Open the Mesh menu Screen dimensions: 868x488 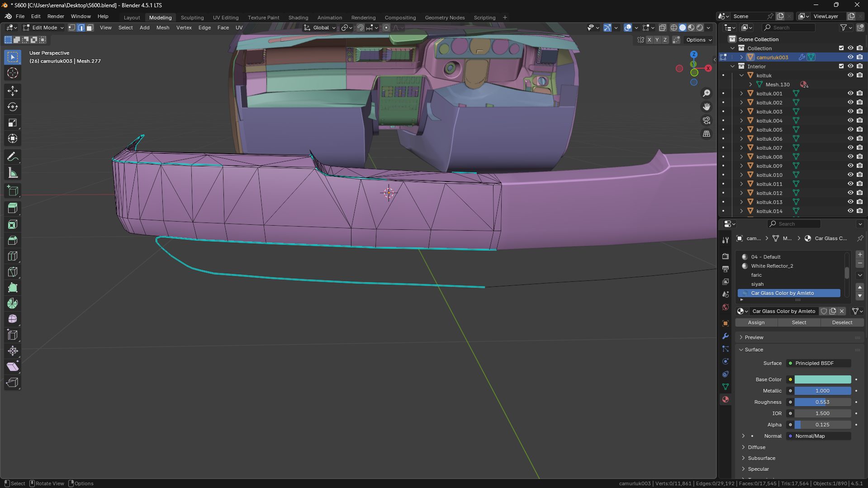(162, 28)
